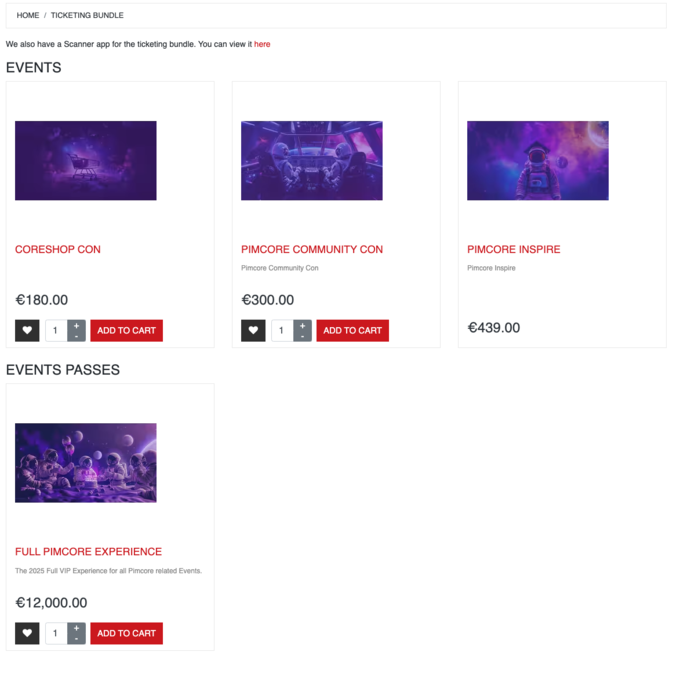Wishlist the Full Pimcore Experience pass
The image size is (680, 674).
click(x=27, y=633)
